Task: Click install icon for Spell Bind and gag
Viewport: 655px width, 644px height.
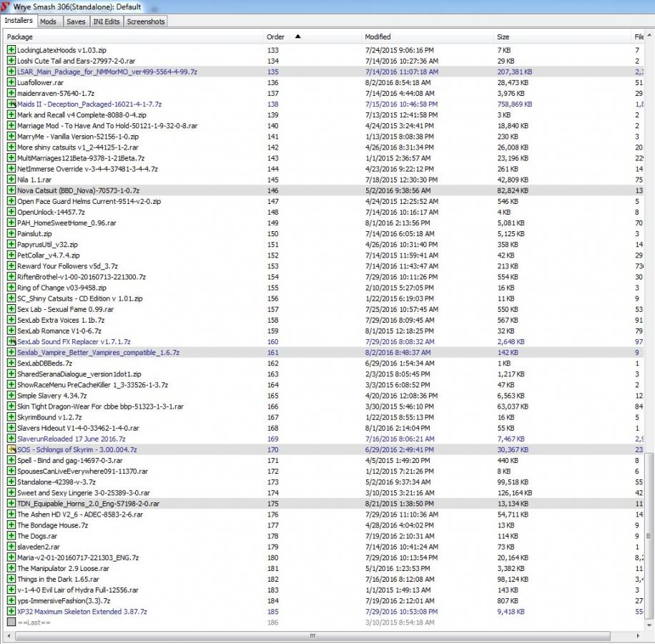Action: coord(11,461)
